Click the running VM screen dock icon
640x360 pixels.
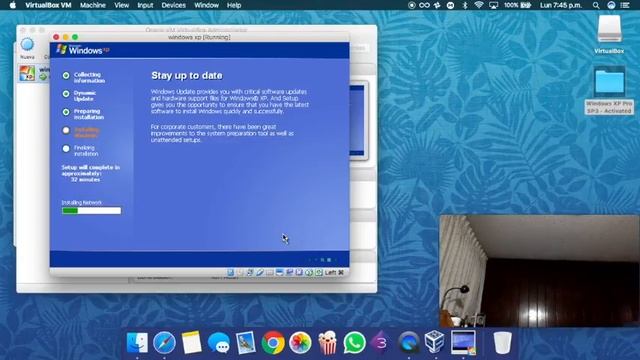[x=463, y=342]
